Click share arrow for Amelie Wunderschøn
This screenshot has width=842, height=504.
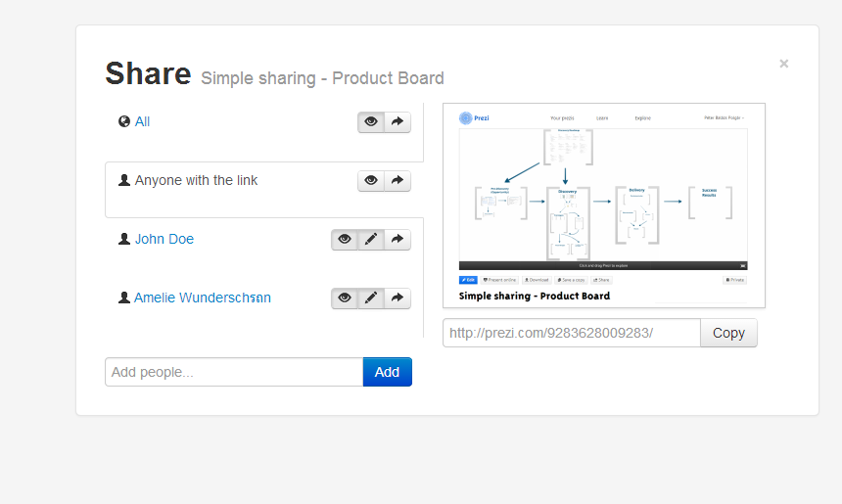398,298
